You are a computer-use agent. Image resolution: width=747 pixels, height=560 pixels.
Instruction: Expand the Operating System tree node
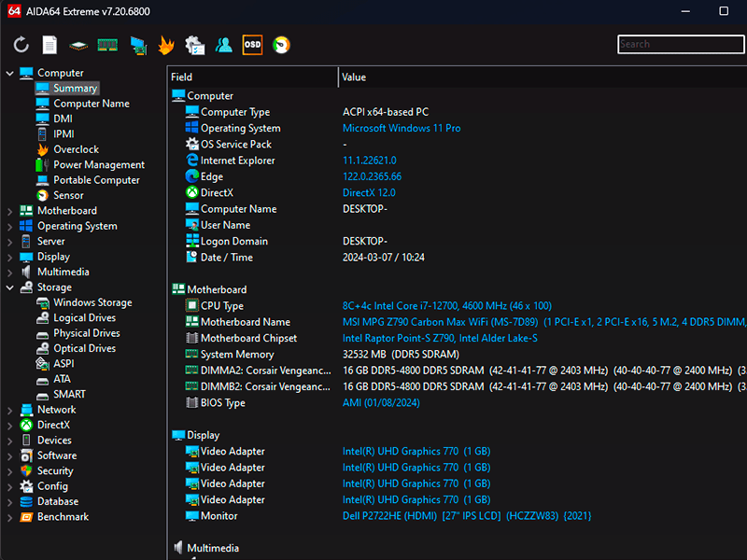click(x=10, y=227)
